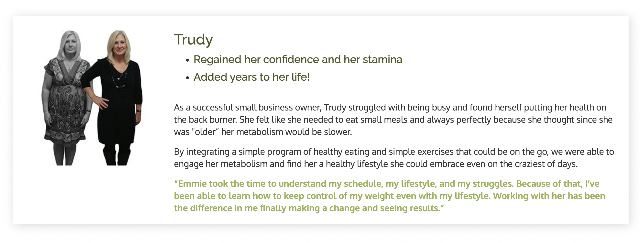Screen dimensions: 644x243
Task: Click the bullet dot before 'Added years'
Action: (x=187, y=78)
